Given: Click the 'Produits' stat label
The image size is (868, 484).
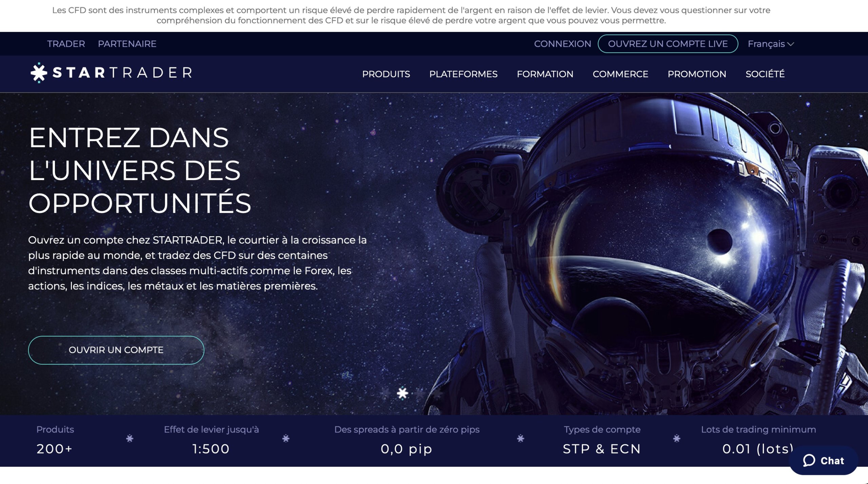Looking at the screenshot, I should [55, 429].
